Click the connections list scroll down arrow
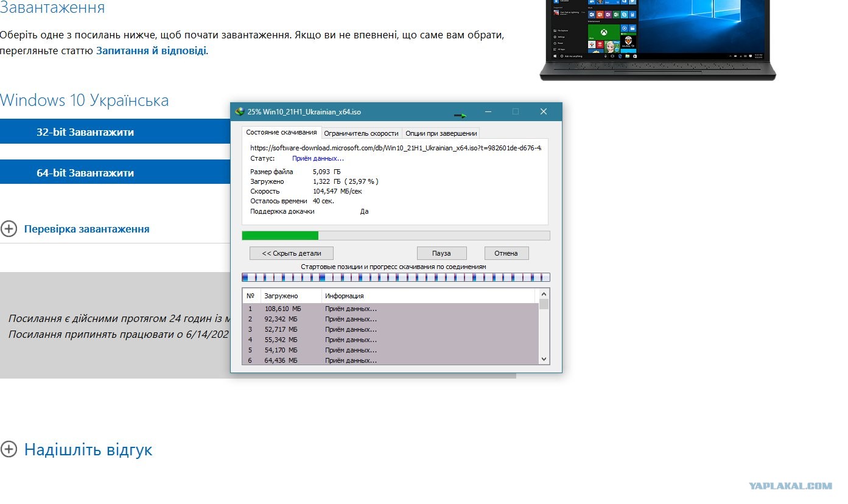 click(544, 360)
